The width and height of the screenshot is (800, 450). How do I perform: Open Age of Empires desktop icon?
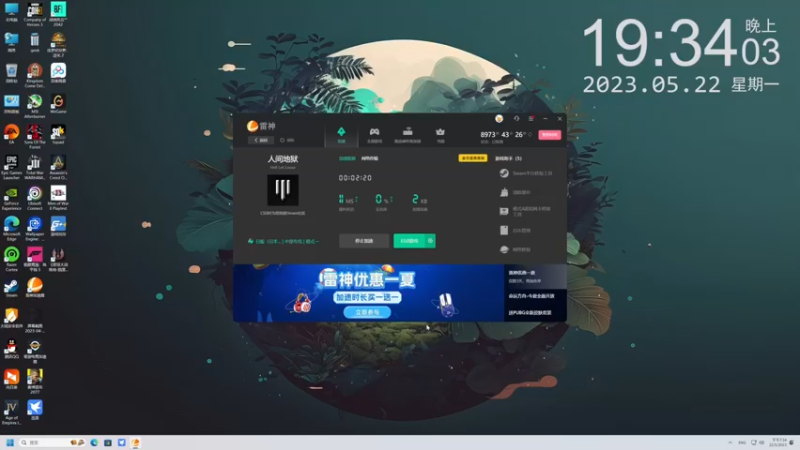11,412
